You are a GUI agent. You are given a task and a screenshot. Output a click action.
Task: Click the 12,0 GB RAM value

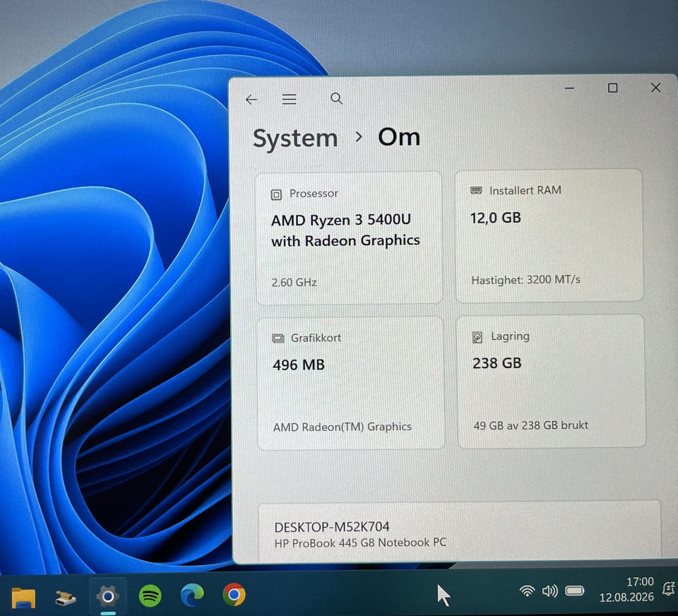click(x=496, y=218)
